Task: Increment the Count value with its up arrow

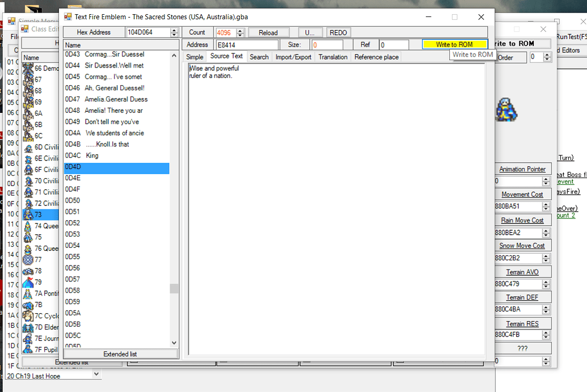Action: coord(239,30)
